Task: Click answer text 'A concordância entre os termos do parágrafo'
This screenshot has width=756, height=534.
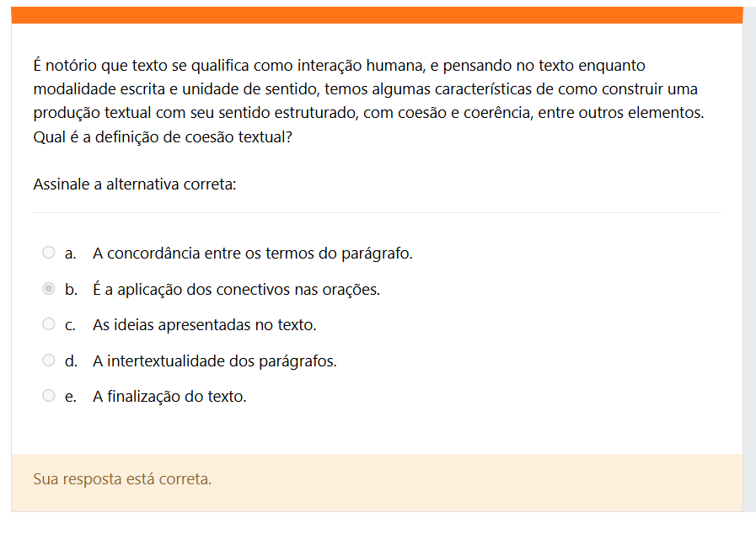Action: (x=253, y=254)
